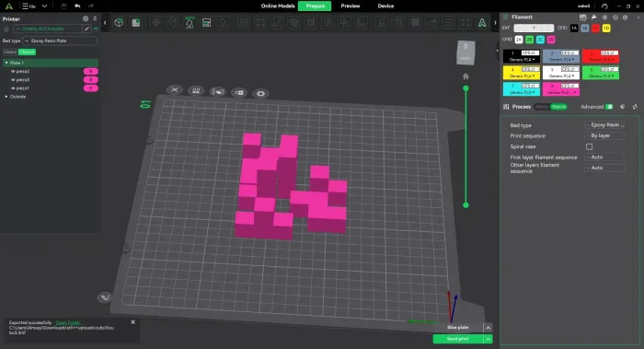Screen dimensions: 644x349
Task: Select Objects in the left object list toggle
Action: 27,52
